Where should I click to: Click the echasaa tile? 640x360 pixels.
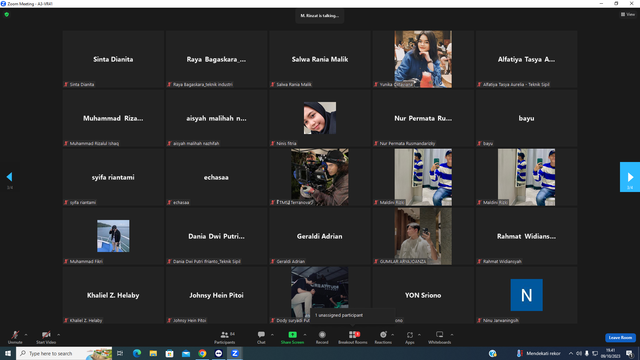pos(216,177)
